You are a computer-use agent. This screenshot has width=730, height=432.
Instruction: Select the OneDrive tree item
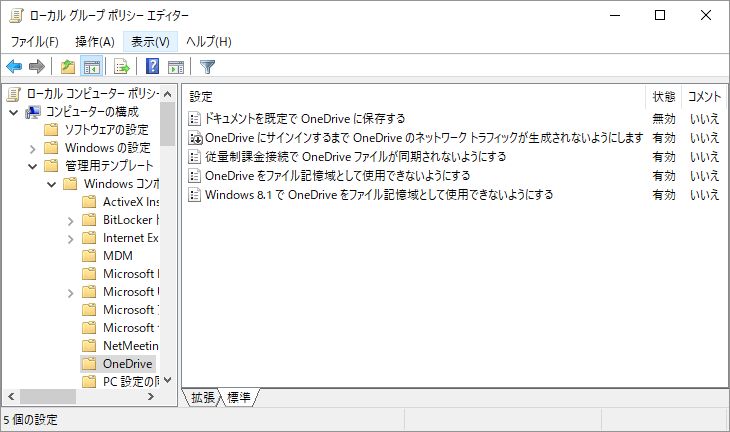[128, 364]
